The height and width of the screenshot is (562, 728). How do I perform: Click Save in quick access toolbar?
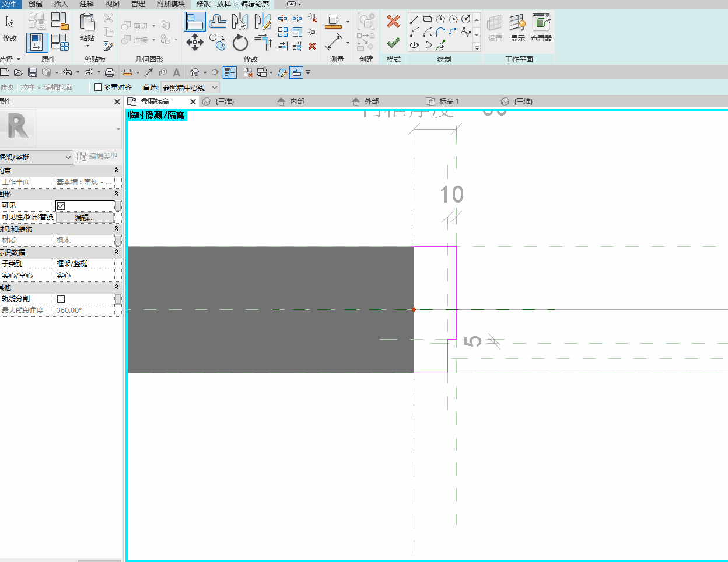33,72
